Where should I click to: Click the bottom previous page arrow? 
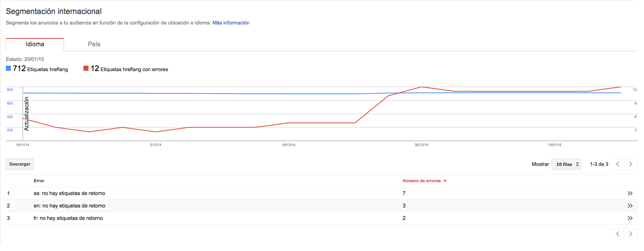617,234
